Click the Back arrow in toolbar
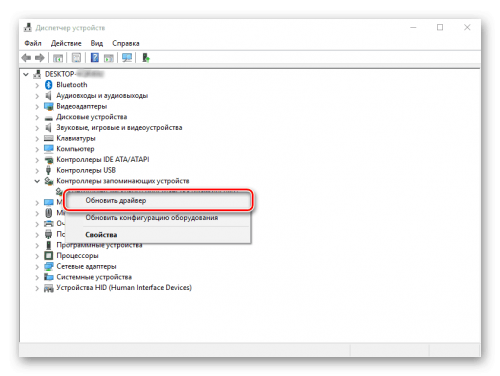 point(26,58)
